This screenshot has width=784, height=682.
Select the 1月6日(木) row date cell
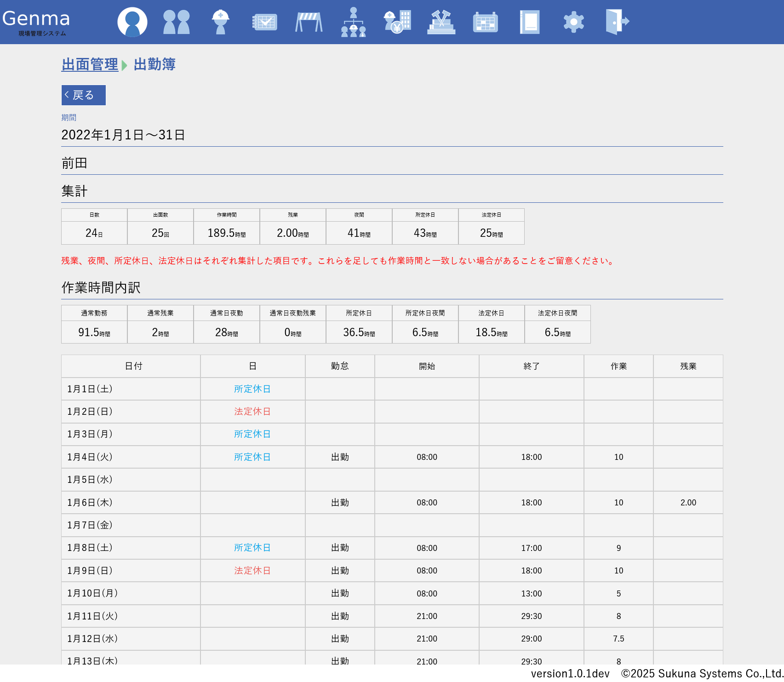click(x=90, y=503)
